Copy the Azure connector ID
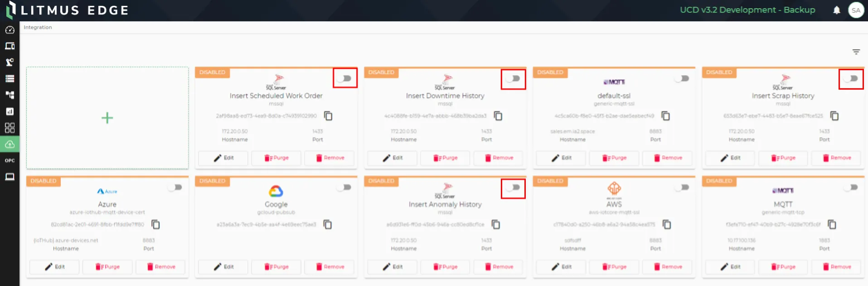868x286 pixels. (x=155, y=224)
